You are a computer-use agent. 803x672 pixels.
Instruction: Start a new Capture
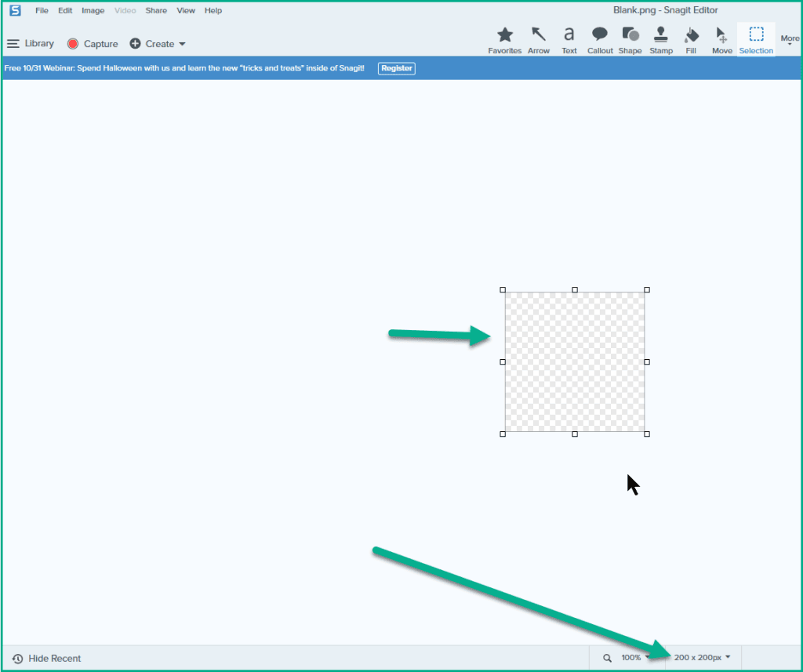[x=93, y=44]
